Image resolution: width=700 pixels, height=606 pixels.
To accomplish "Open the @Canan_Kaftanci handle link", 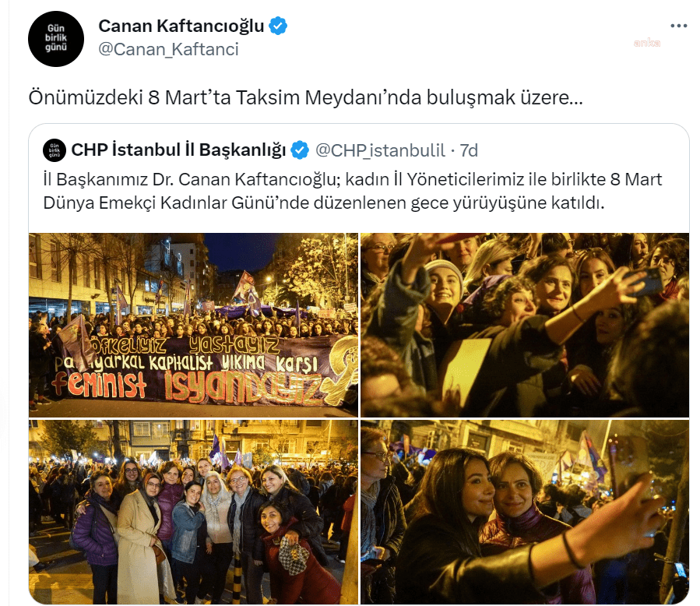I will pyautogui.click(x=168, y=49).
